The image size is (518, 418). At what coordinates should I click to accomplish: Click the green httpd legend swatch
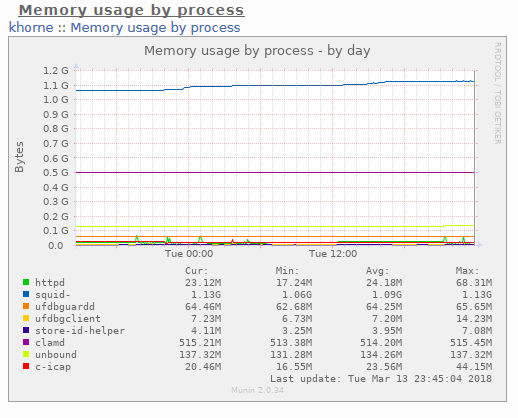pyautogui.click(x=26, y=282)
